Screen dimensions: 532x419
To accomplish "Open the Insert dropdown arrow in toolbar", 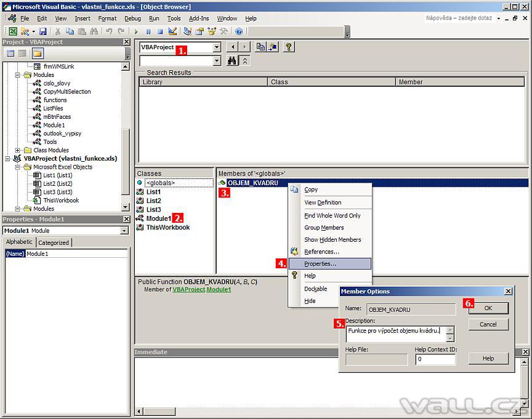I will [33, 31].
